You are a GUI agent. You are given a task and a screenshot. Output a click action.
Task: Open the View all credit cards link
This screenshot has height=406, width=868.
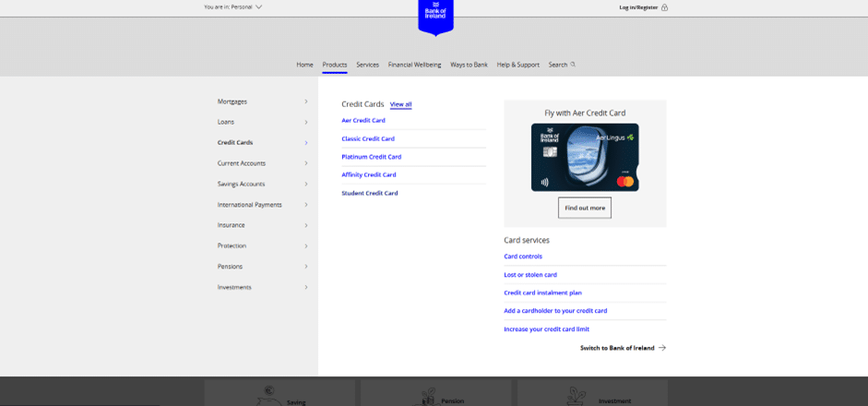pyautogui.click(x=400, y=105)
